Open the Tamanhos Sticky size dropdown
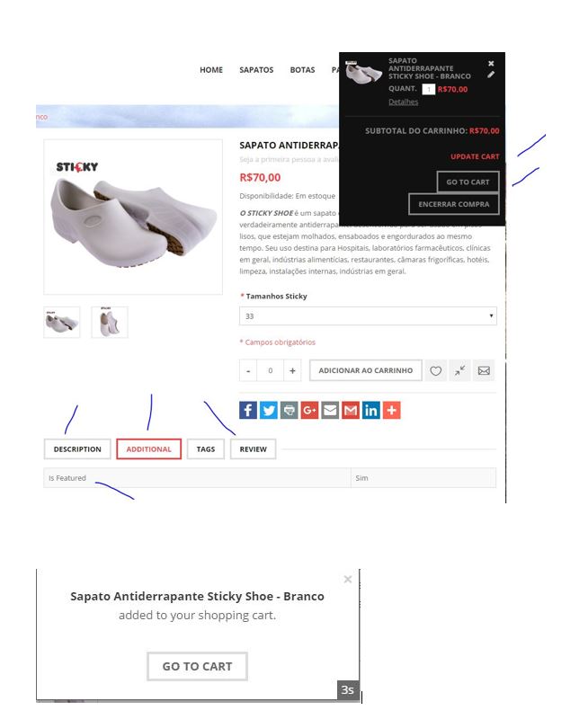The height and width of the screenshot is (728, 588). click(368, 316)
